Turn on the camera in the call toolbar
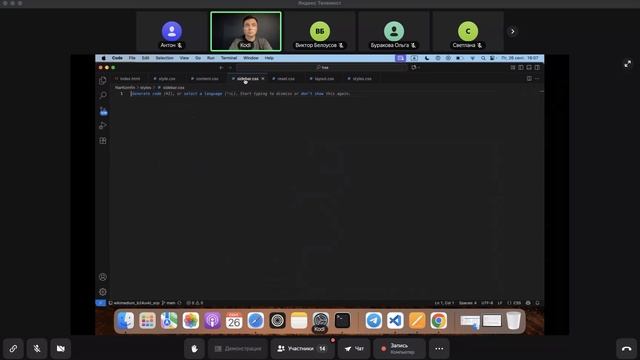 (60, 349)
